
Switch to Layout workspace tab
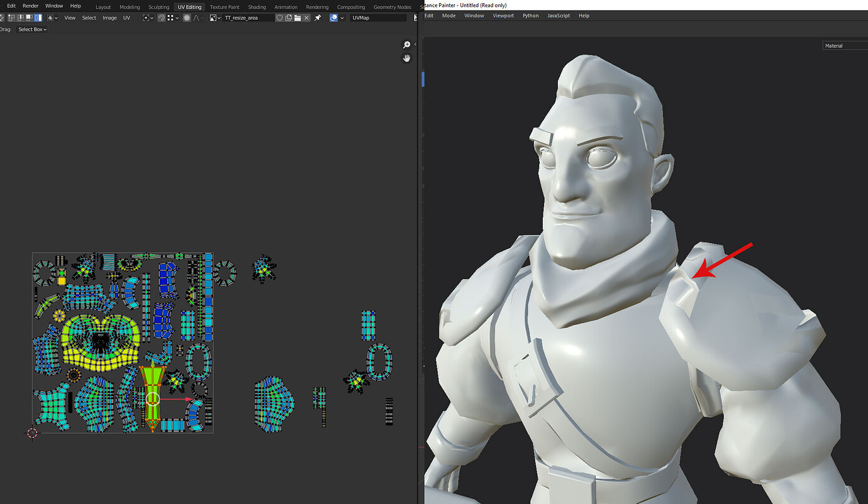[103, 7]
